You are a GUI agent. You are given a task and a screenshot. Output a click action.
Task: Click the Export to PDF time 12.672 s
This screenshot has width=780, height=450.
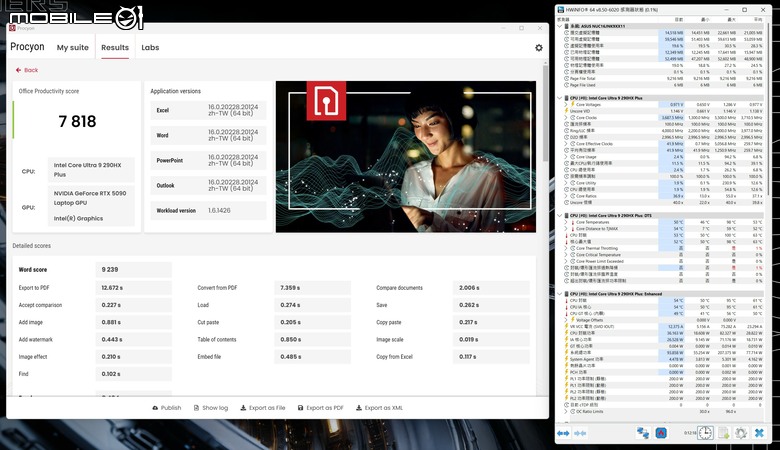[x=134, y=287]
